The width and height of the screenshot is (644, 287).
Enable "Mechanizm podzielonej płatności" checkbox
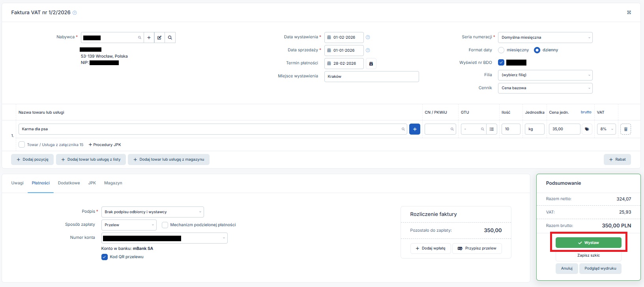(165, 225)
